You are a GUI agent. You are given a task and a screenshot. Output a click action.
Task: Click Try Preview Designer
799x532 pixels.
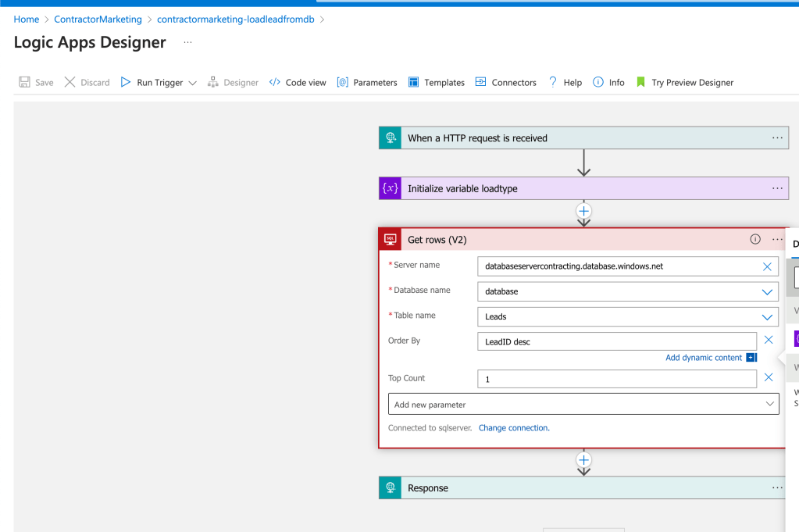685,82
